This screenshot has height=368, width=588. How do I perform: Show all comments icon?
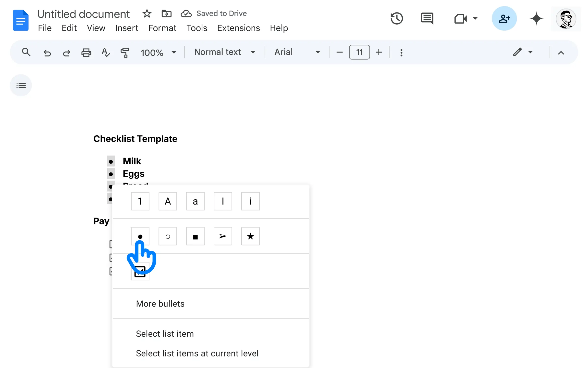click(427, 18)
